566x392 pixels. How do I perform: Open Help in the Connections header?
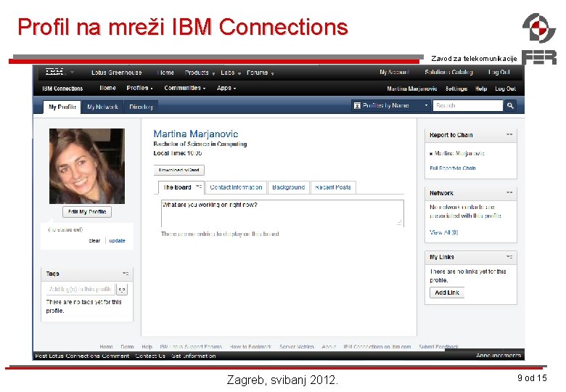pos(481,89)
